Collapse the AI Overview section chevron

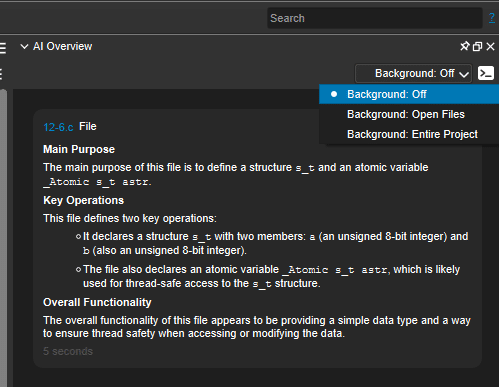tap(24, 46)
